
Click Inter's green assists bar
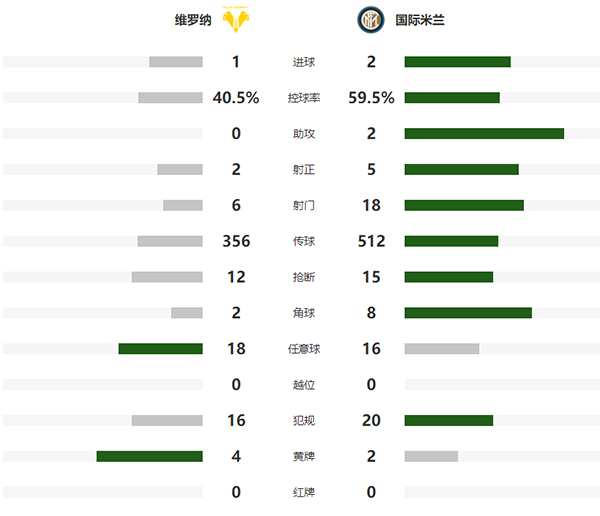pos(484,134)
